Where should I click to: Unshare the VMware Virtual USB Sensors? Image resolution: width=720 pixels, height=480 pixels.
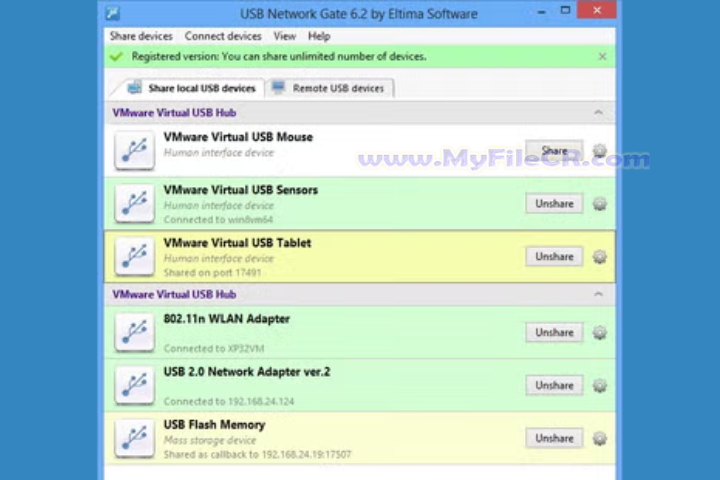click(x=554, y=203)
